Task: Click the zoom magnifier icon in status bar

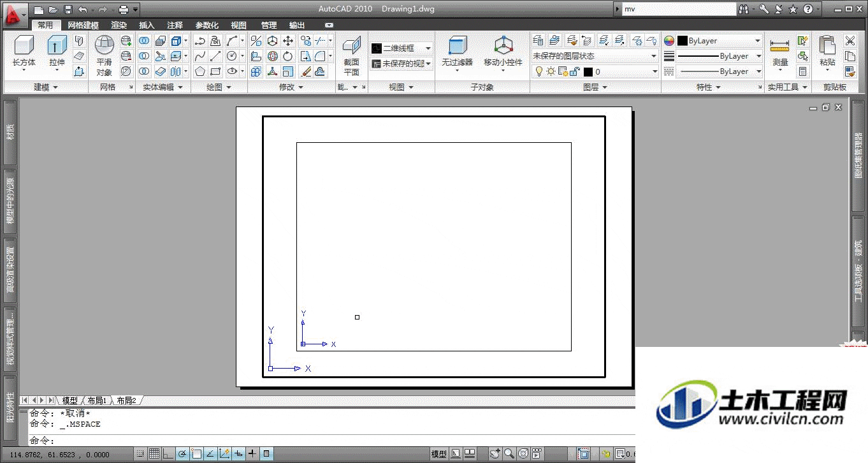Action: (509, 454)
